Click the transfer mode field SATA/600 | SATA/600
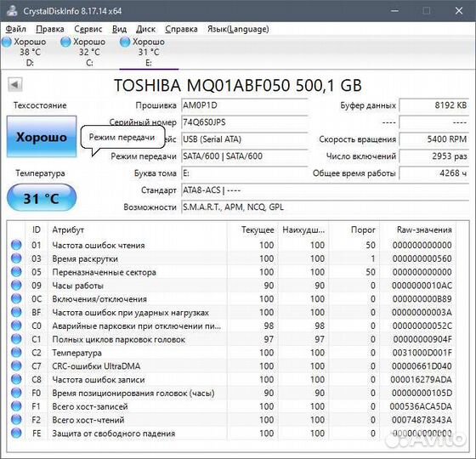Viewport: 476px width, 459px height. 245,156
